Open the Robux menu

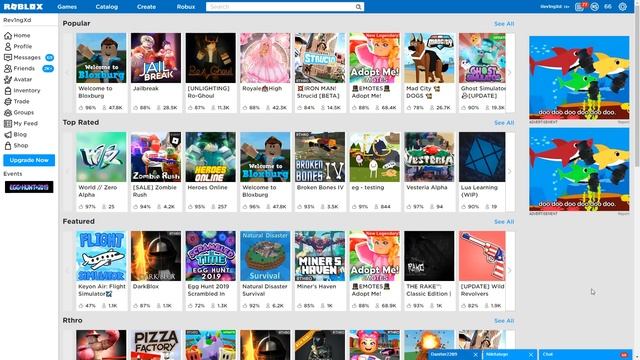[x=186, y=7]
